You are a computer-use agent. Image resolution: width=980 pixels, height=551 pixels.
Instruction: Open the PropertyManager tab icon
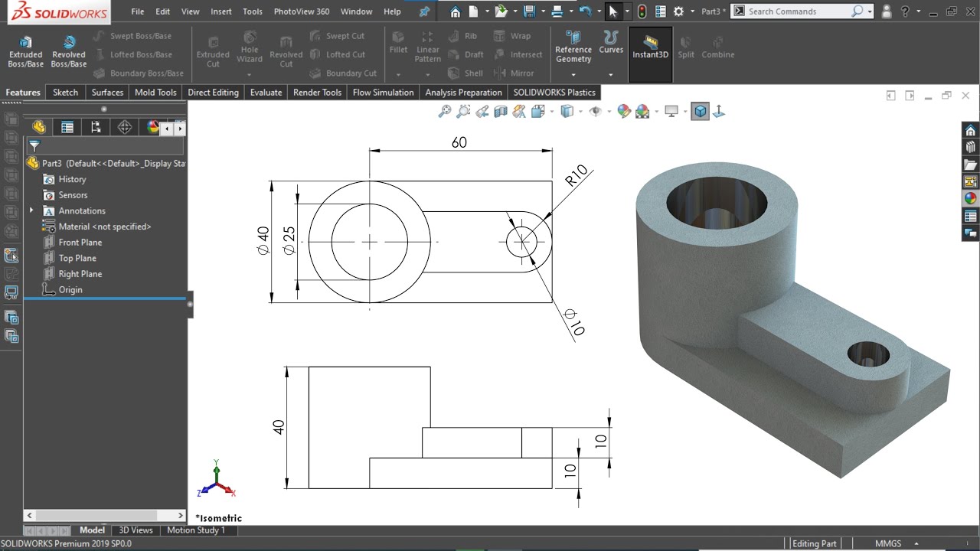(x=67, y=127)
